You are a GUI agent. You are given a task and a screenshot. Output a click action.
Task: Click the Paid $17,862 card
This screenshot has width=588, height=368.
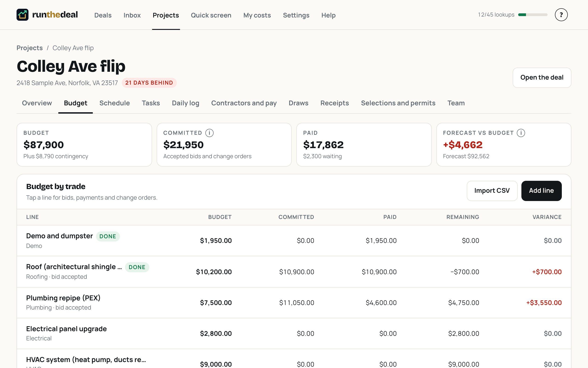tap(364, 145)
